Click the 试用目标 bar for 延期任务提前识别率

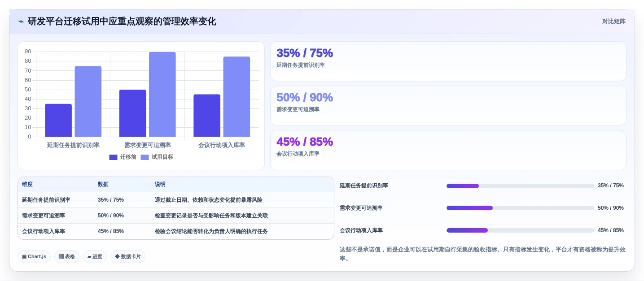pos(88,101)
